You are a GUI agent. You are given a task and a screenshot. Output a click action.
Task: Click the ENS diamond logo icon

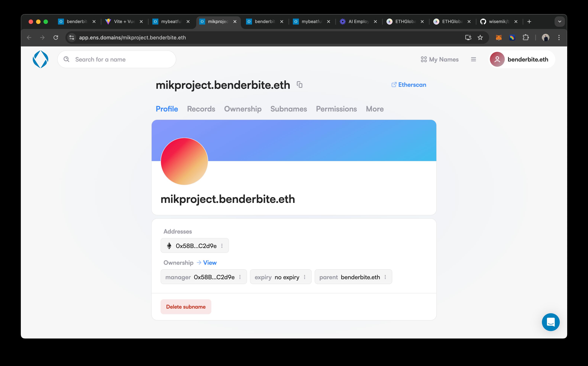41,59
